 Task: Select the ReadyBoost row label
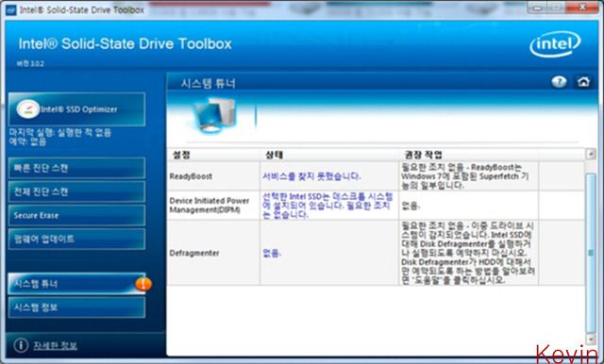191,176
